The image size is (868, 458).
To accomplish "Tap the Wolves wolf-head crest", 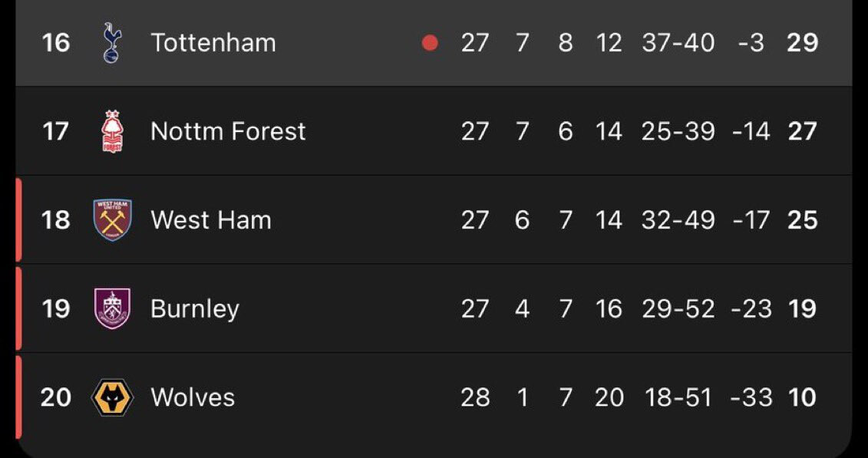I will coord(112,397).
